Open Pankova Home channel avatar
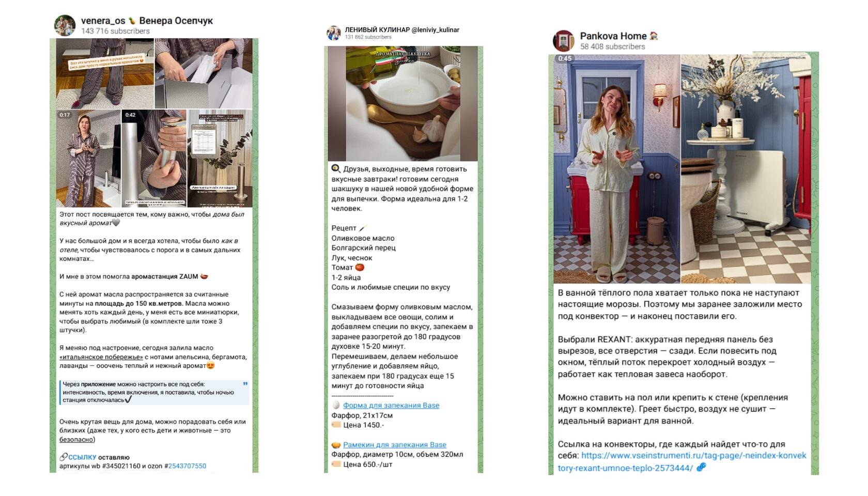This screenshot has height=496, width=868. (x=564, y=41)
